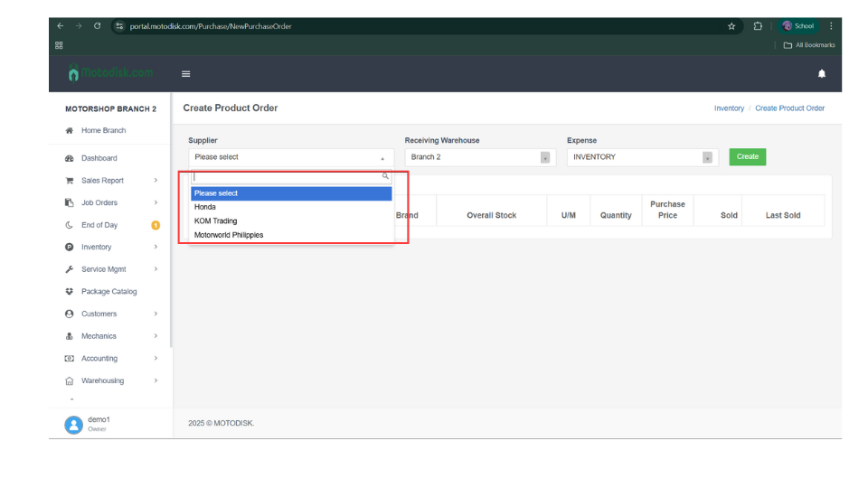Select Motorworld Philippies supplier option
868x488 pixels.
click(229, 235)
